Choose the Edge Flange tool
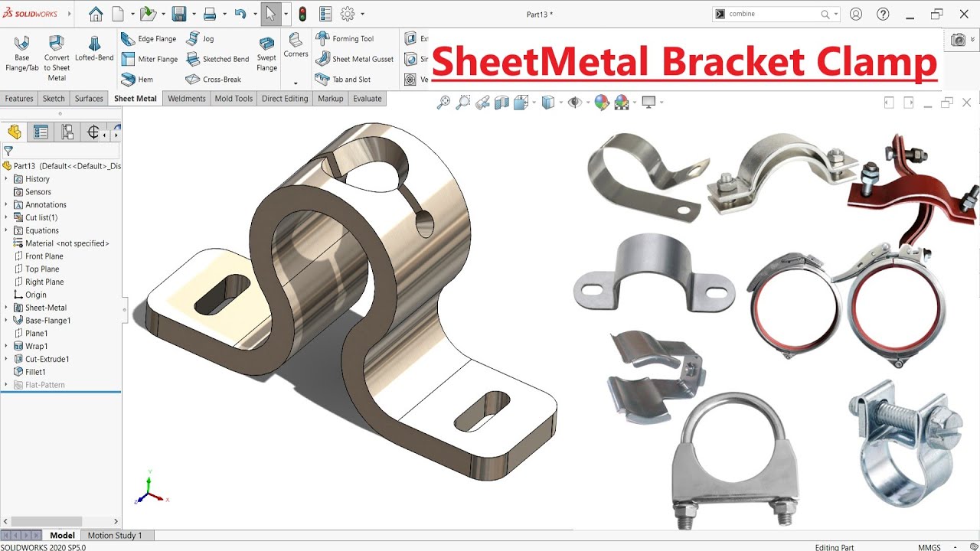The height and width of the screenshot is (551, 980). [149, 39]
